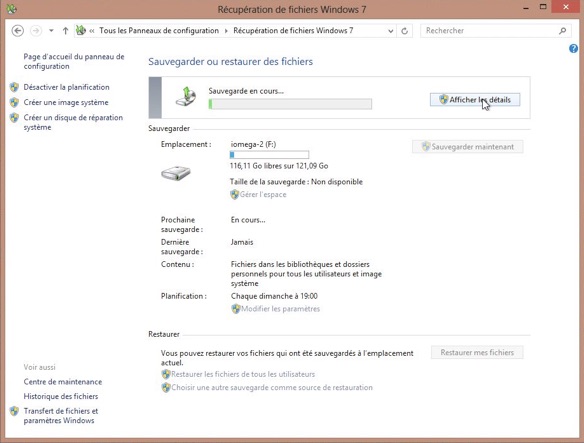Screen dimensions: 584x443
Task: Click '116,11 Go libres sur 121,09 Go' text
Action: point(279,166)
